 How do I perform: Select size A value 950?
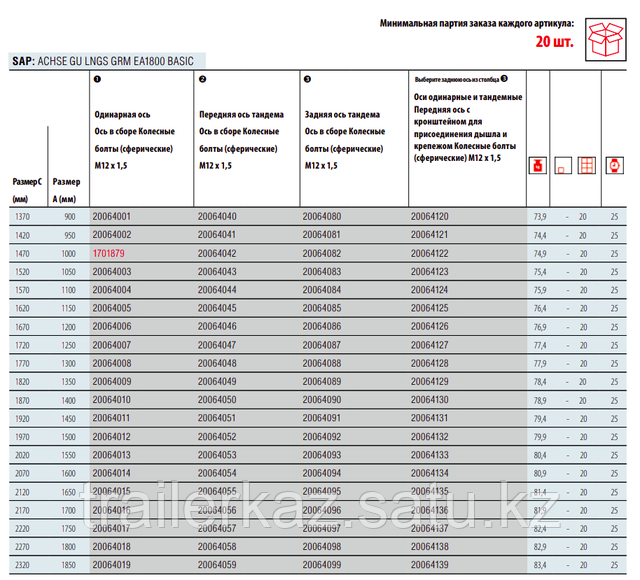tap(70, 236)
